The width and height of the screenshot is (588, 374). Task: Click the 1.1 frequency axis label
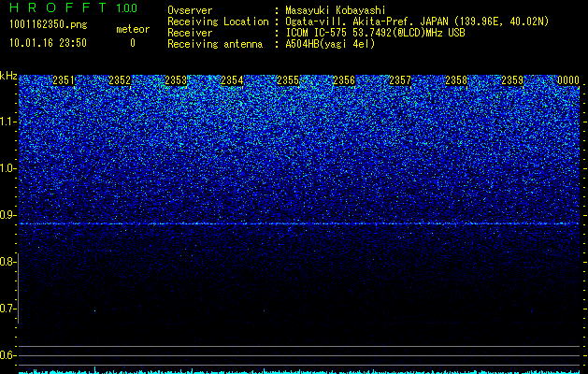click(7, 122)
